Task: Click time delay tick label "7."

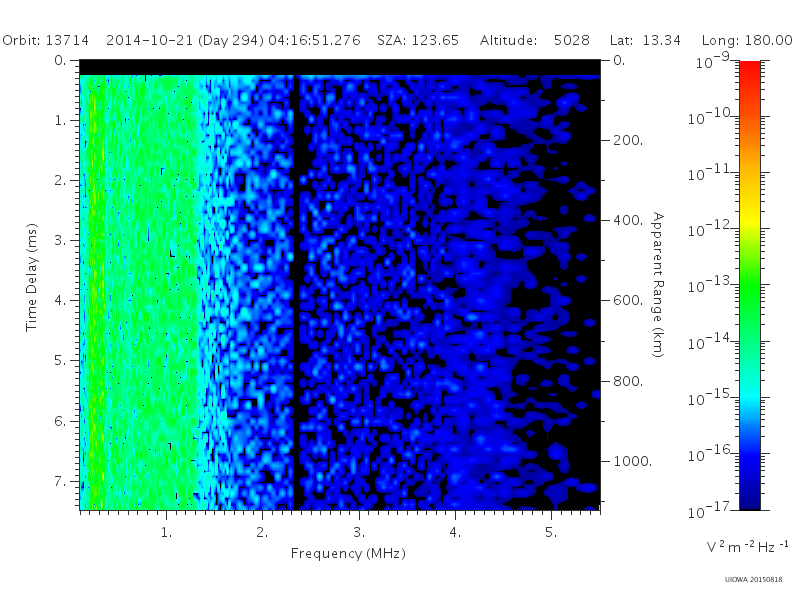Action: 61,481
